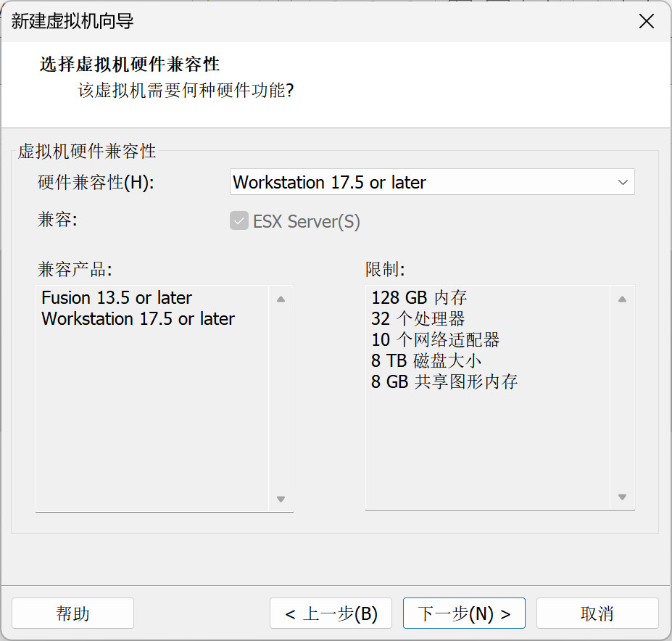Open the hardware compatibility dropdown

pos(432,182)
